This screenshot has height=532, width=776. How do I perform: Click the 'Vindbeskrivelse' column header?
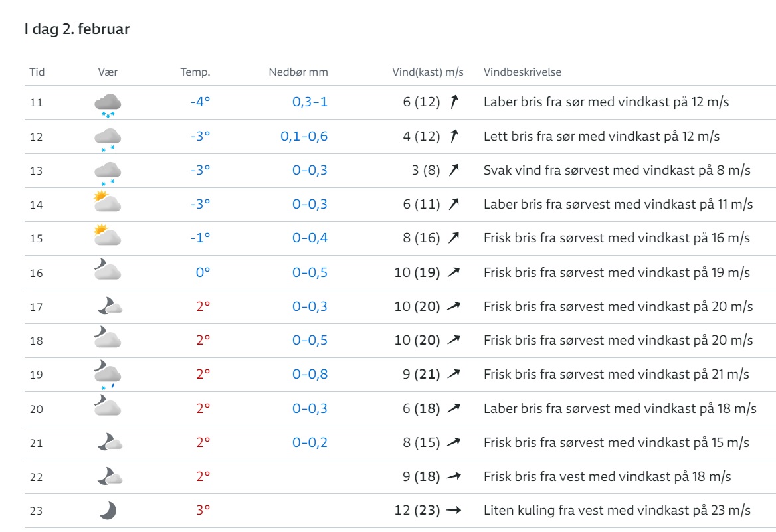click(x=523, y=72)
